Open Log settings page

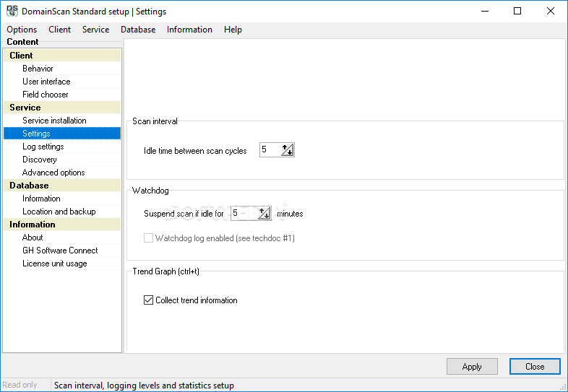pos(43,147)
